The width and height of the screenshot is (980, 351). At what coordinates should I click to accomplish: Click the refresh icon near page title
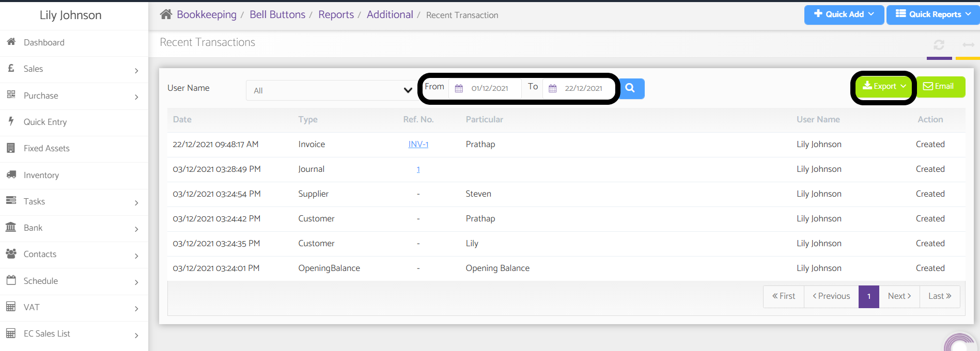tap(939, 45)
